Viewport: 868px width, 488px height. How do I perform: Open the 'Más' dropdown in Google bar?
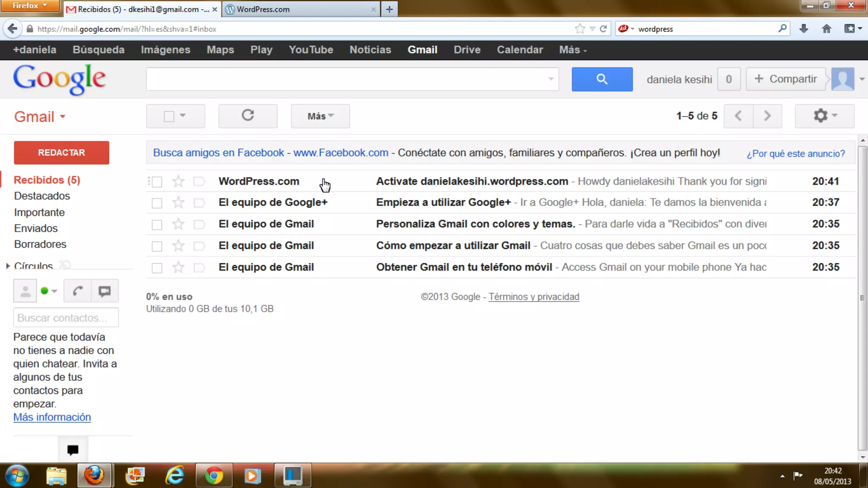[573, 50]
